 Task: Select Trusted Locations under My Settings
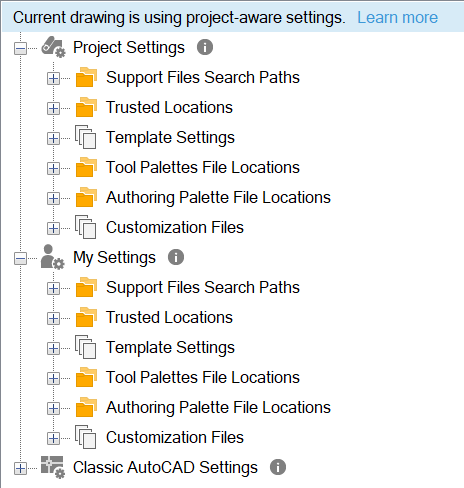169,317
